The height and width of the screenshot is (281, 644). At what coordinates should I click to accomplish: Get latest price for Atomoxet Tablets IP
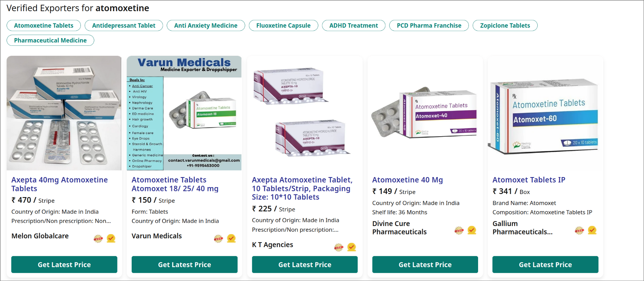(545, 264)
